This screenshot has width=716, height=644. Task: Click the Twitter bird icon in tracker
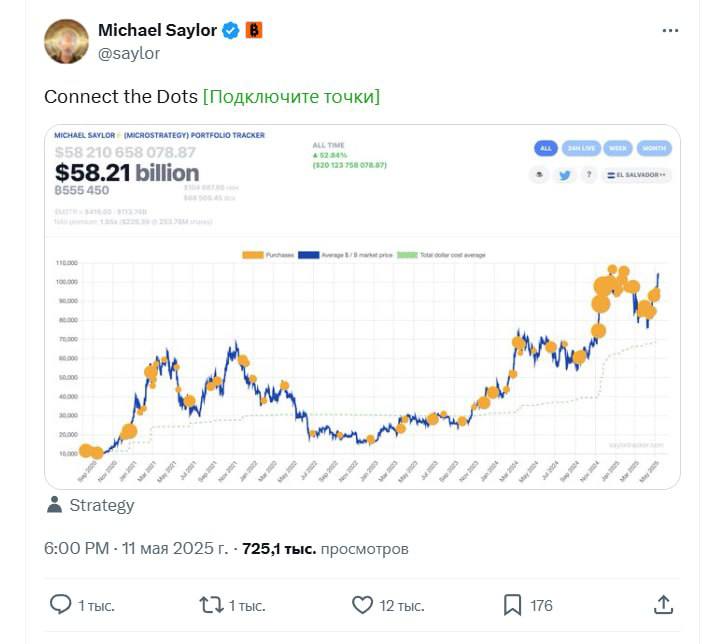pyautogui.click(x=565, y=175)
